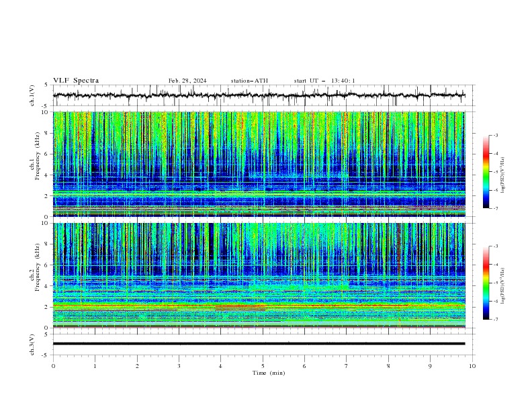The height and width of the screenshot is (411, 532).
Task: Click time axis tick label "3"
Action: pyautogui.click(x=179, y=366)
